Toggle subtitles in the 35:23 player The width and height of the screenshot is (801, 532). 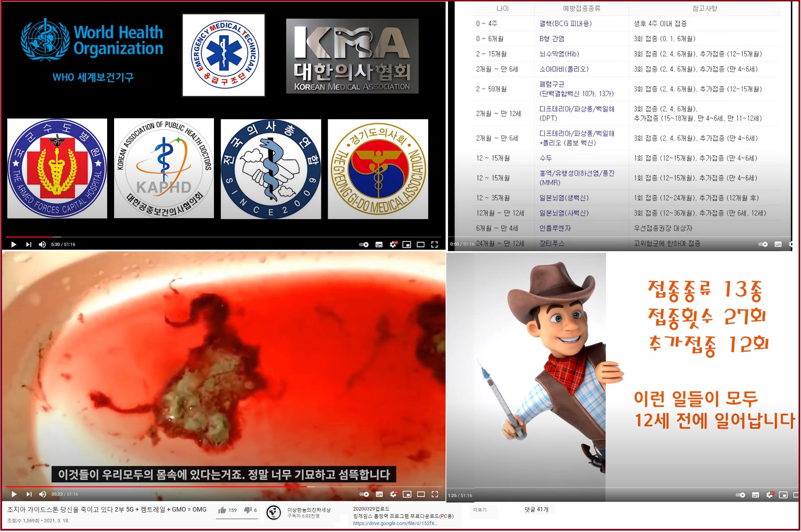[380, 495]
